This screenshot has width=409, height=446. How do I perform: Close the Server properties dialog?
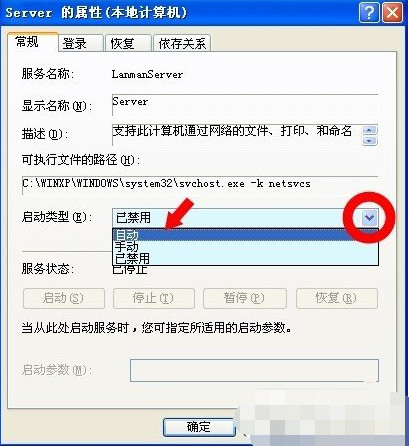(392, 13)
